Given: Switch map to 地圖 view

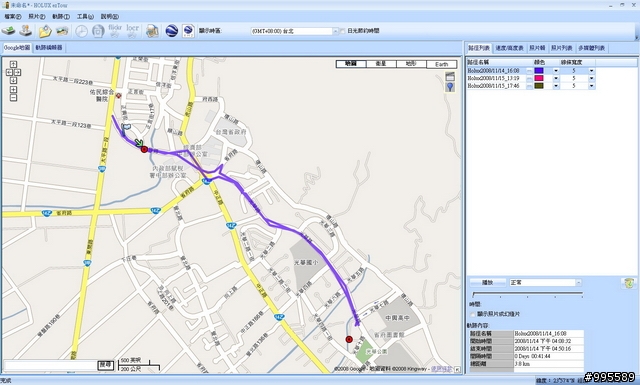Looking at the screenshot, I should pos(351,64).
